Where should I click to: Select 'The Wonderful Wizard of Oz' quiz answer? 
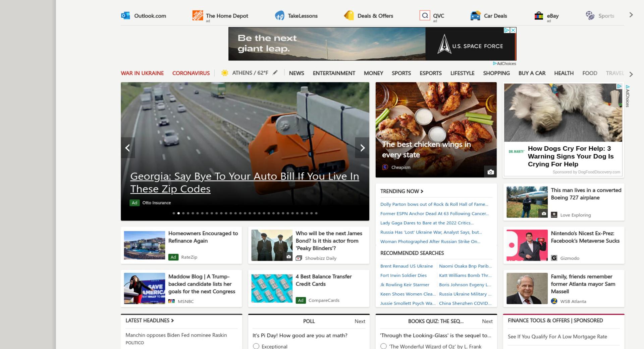tap(383, 346)
